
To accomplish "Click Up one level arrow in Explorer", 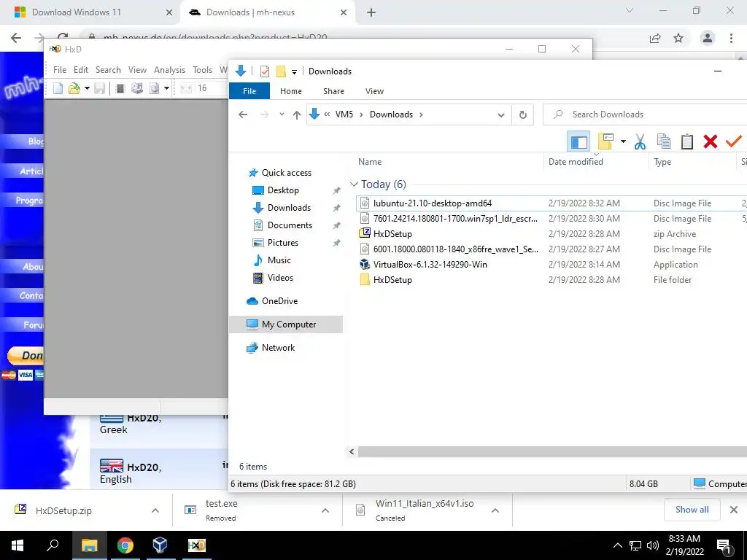I will coord(296,114).
